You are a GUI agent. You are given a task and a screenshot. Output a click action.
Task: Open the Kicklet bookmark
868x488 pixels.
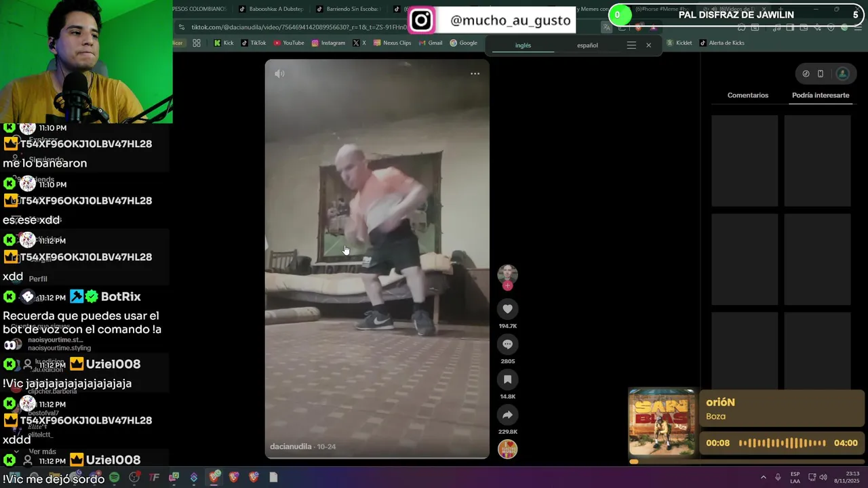click(679, 43)
